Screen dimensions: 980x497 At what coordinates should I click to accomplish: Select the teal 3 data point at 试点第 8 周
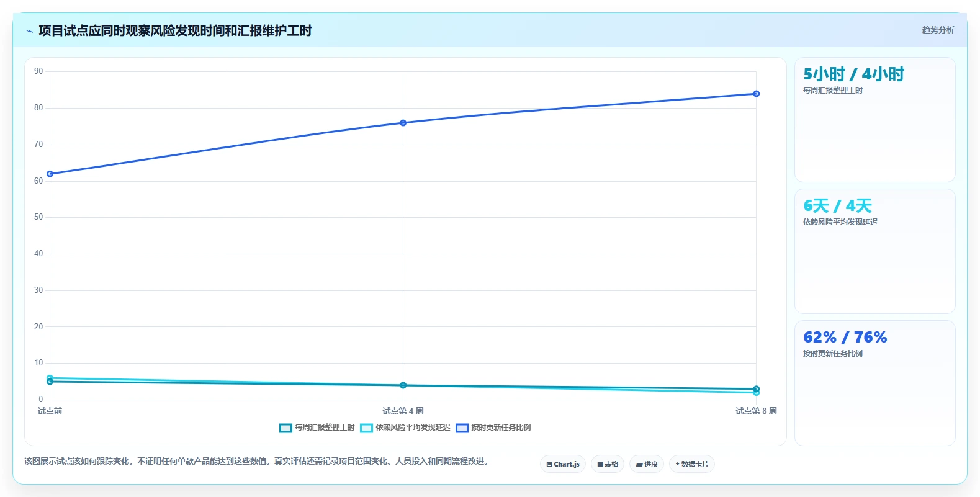[x=756, y=388]
